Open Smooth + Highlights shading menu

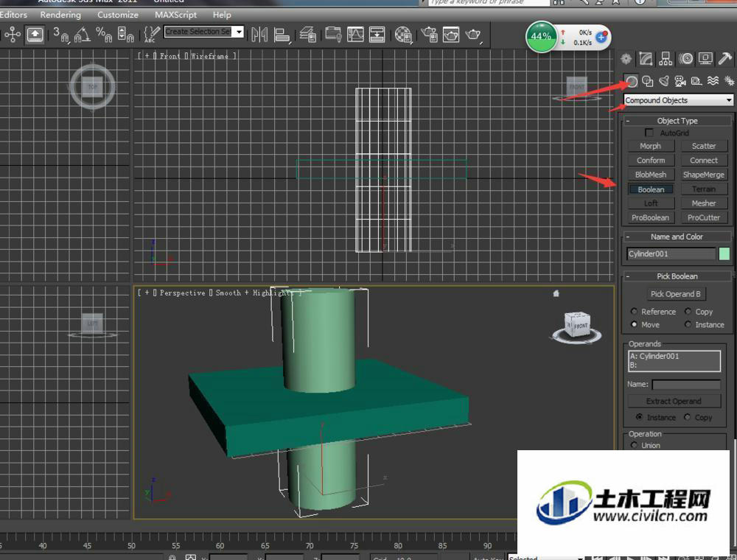click(x=254, y=293)
